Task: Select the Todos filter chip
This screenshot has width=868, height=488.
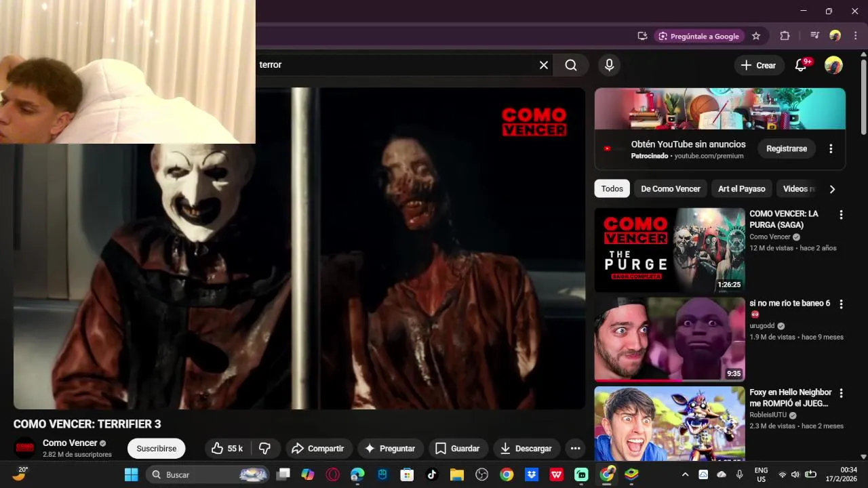Action: click(612, 189)
